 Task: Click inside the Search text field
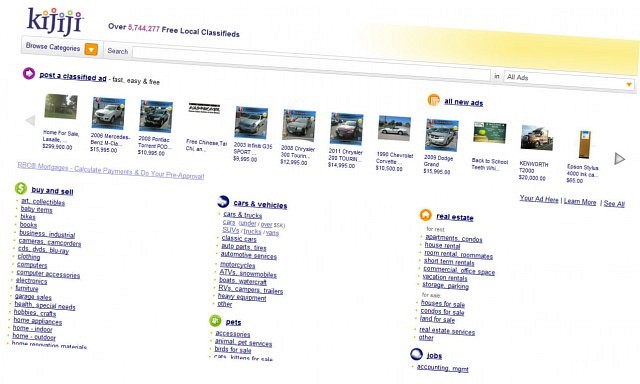point(311,63)
